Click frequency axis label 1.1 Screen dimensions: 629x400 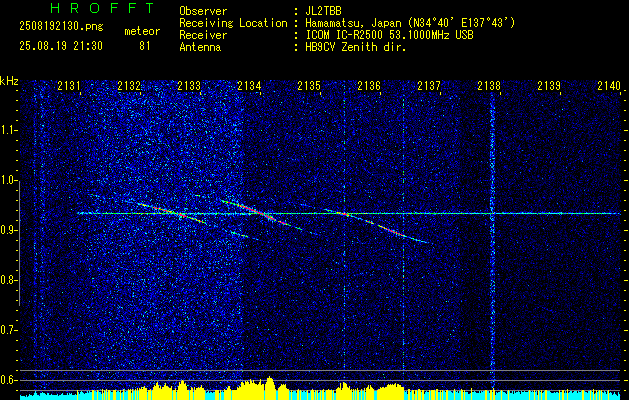(x=9, y=130)
